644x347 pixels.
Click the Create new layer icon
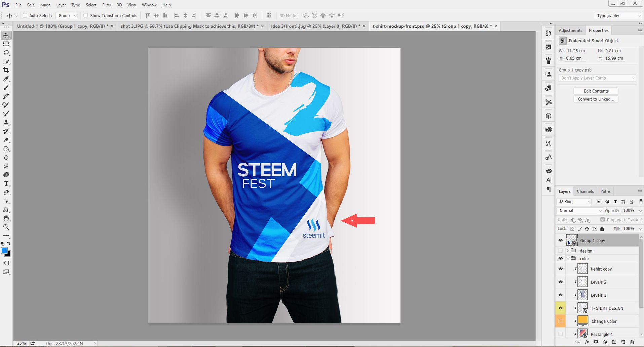click(x=623, y=342)
